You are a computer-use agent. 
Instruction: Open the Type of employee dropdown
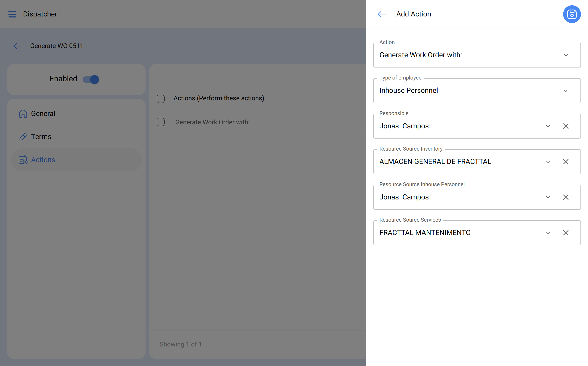tap(566, 91)
